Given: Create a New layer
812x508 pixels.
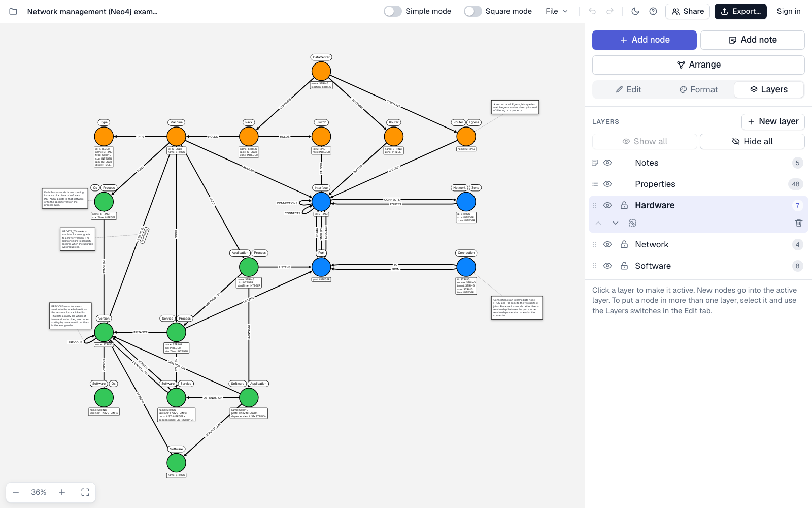Looking at the screenshot, I should coord(773,122).
